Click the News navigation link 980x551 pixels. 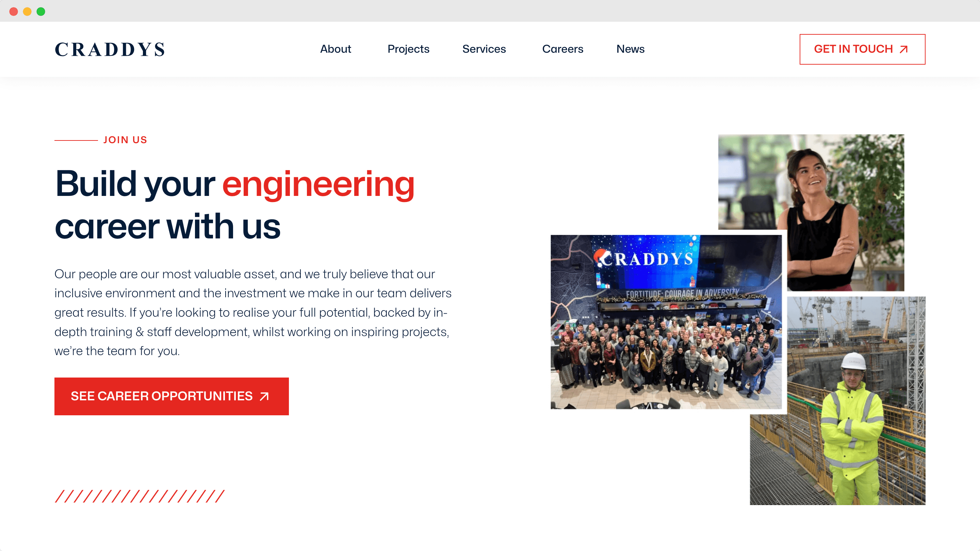(630, 49)
